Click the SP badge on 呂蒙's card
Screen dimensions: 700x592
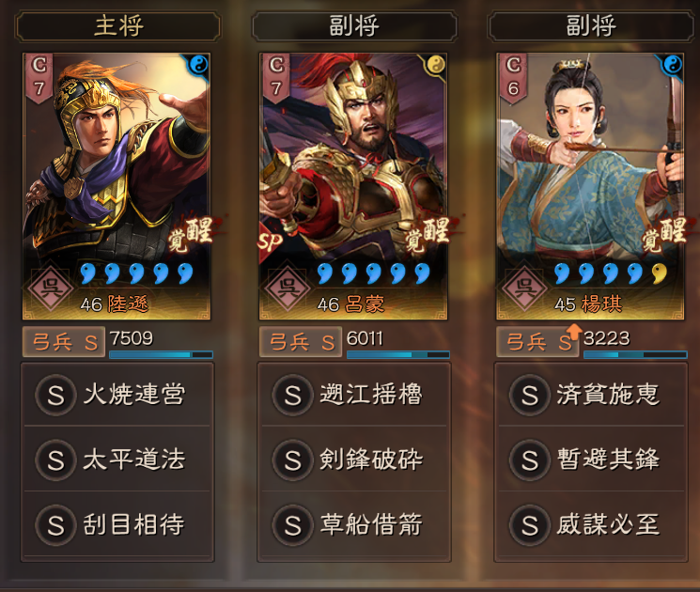(x=270, y=241)
